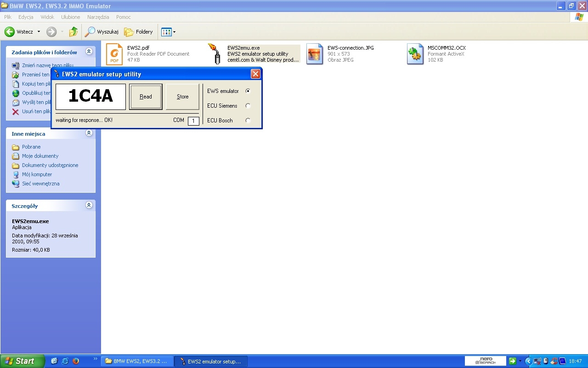
Task: Click the EWS2 utility title bar icon
Action: click(57, 74)
